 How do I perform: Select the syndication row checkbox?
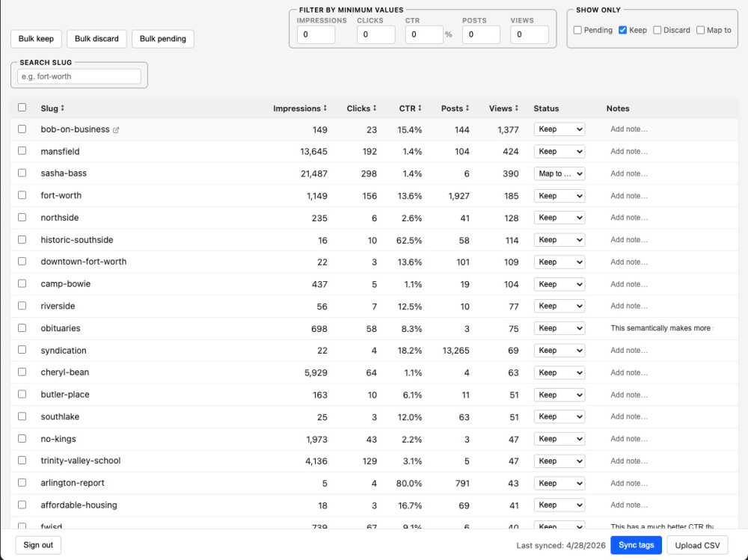[22, 350]
